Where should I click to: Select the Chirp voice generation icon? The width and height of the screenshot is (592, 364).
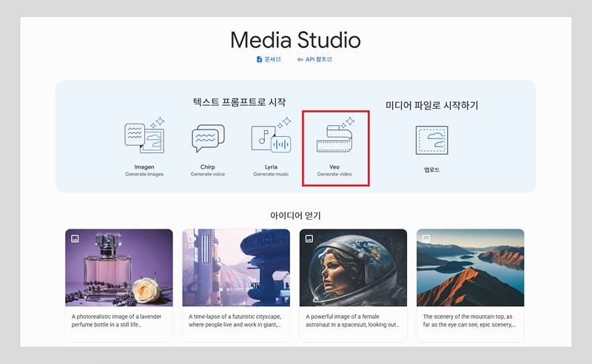(207, 139)
